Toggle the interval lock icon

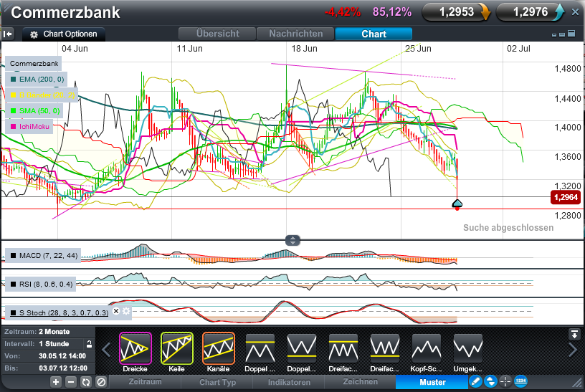pos(89,344)
